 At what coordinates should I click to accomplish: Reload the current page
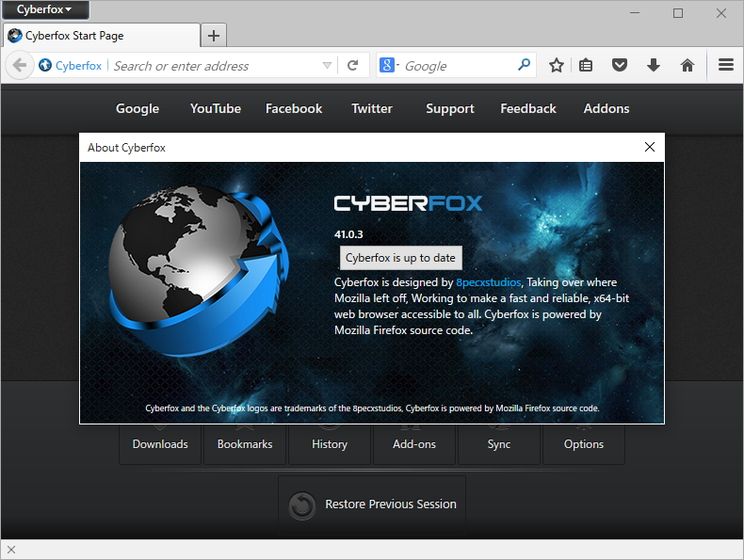click(x=352, y=66)
